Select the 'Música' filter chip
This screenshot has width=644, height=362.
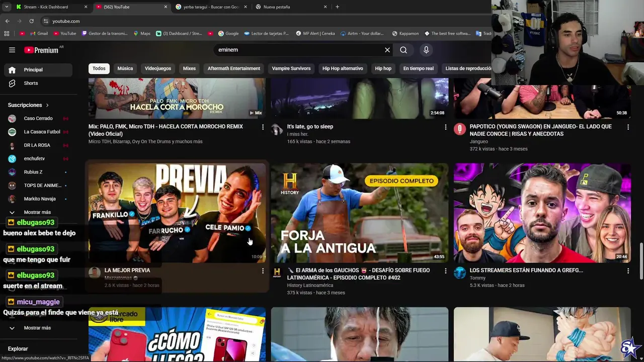point(125,68)
